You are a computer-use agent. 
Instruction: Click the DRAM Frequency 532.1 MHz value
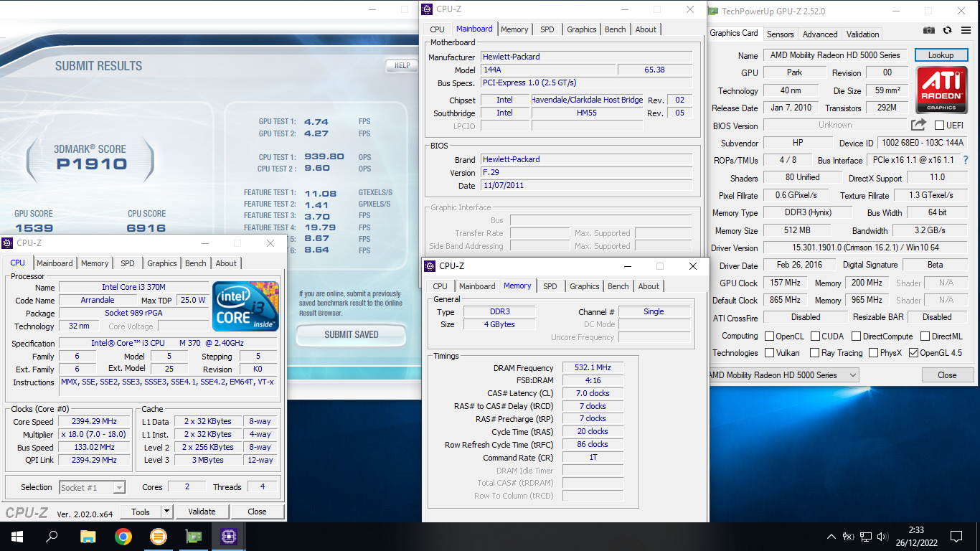(x=593, y=368)
